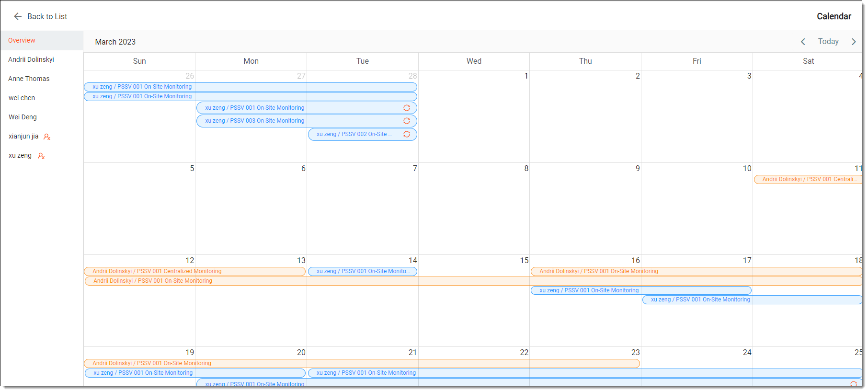Screen dimensions: 868x392
Task: Click the user-removed icon beside xianjun jia
Action: click(47, 137)
